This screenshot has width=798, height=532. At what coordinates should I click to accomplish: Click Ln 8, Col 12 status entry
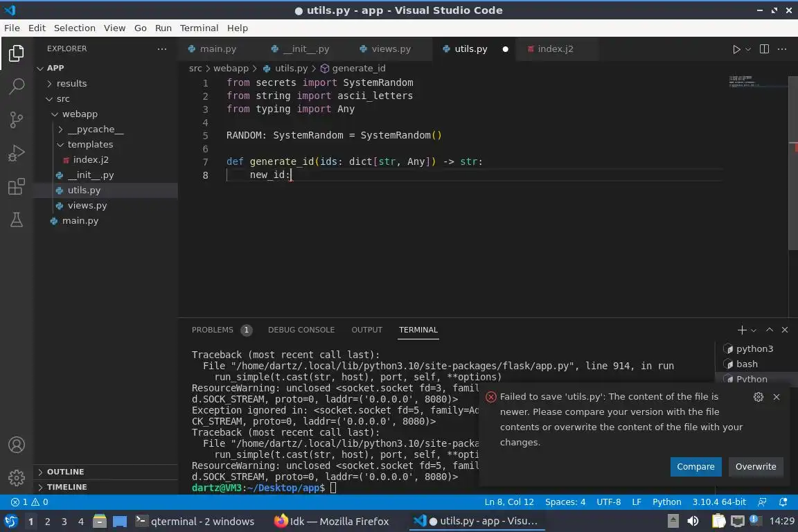point(509,502)
